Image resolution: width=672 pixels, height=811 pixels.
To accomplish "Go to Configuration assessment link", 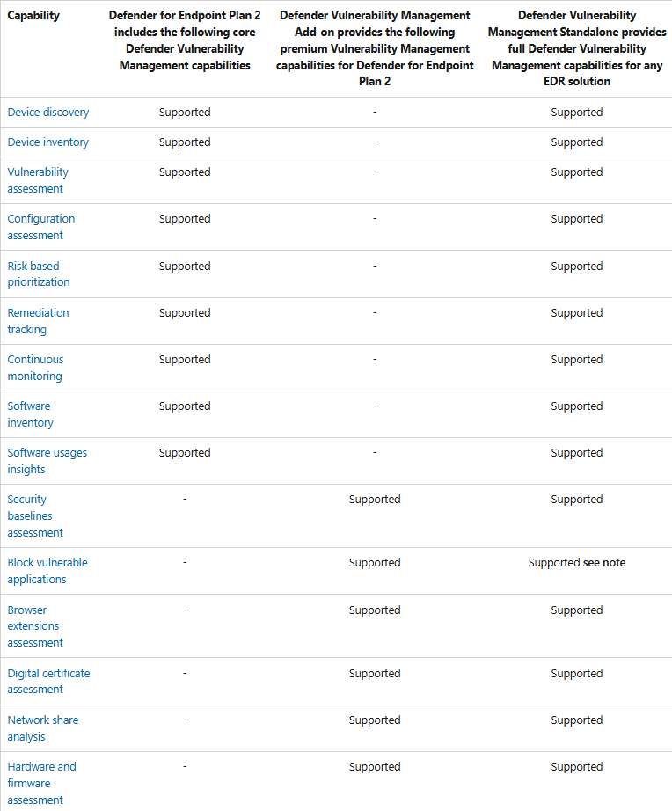I will tap(41, 227).
